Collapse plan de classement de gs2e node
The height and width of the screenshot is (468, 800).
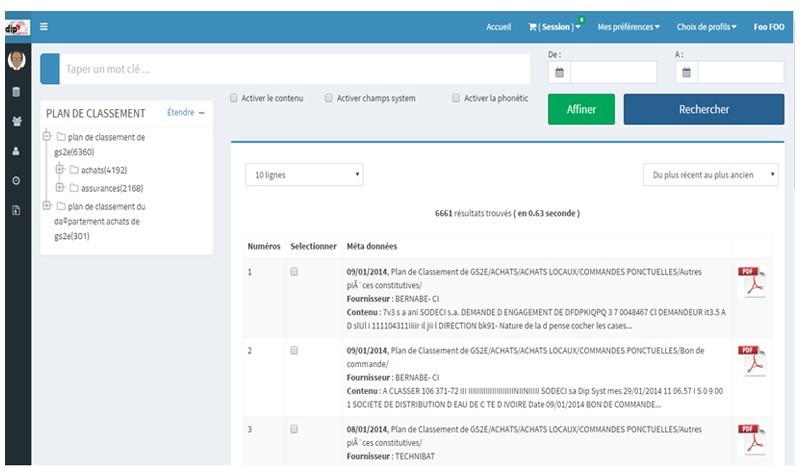pos(47,136)
